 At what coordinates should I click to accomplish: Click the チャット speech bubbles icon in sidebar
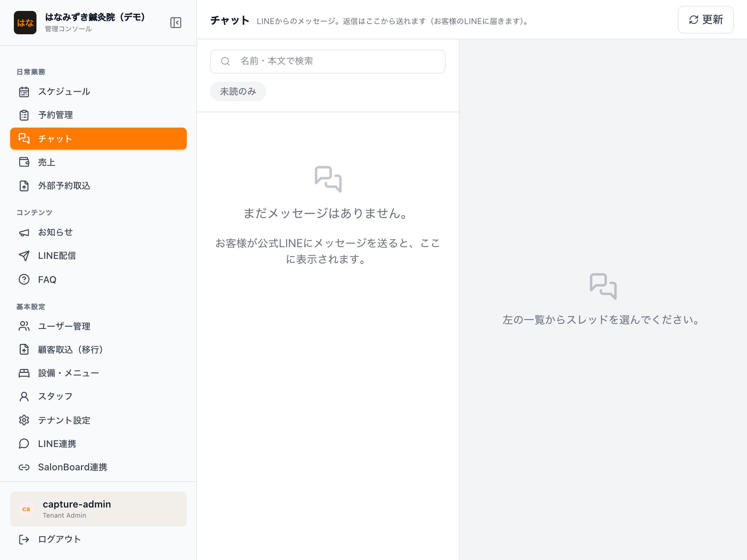point(24,139)
